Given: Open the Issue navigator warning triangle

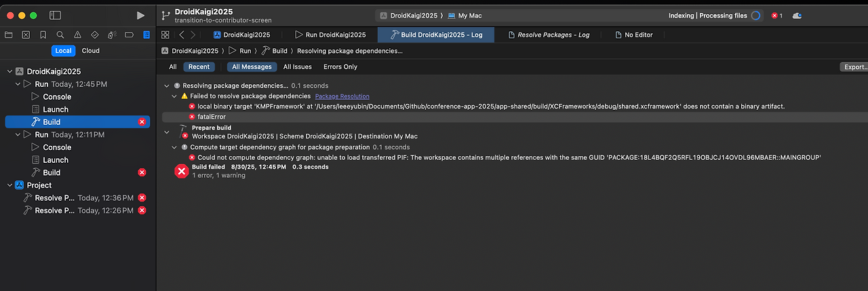Looking at the screenshot, I should [77, 34].
